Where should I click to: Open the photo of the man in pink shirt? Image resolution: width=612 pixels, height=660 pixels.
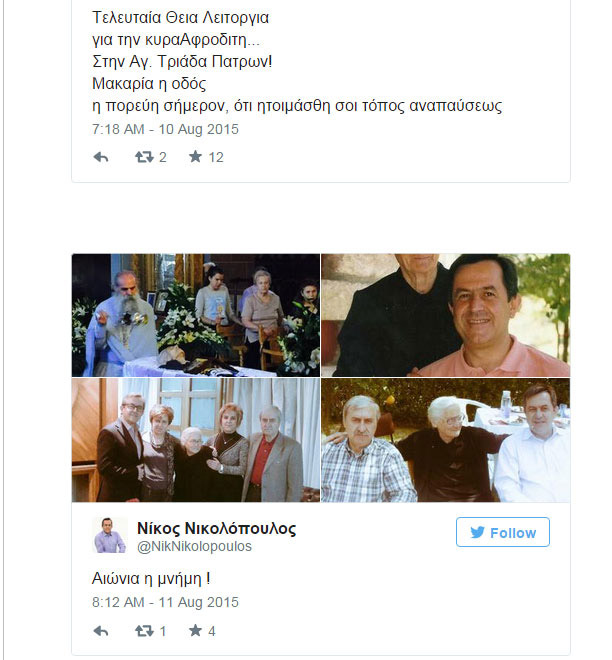(446, 315)
